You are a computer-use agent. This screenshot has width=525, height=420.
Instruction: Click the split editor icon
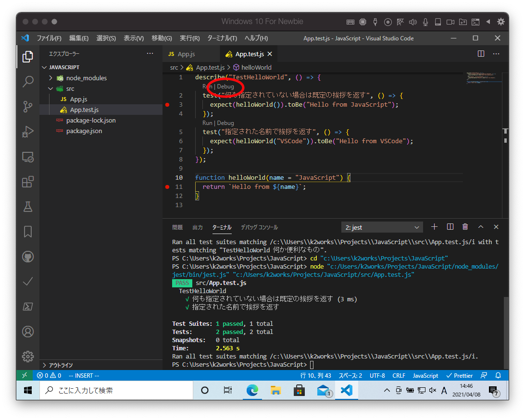(x=481, y=54)
